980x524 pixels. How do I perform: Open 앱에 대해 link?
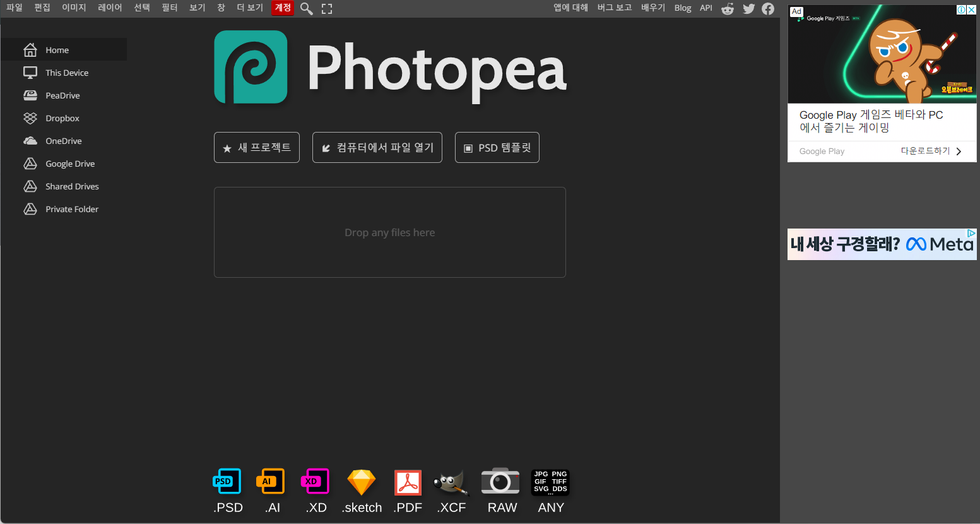coord(570,8)
